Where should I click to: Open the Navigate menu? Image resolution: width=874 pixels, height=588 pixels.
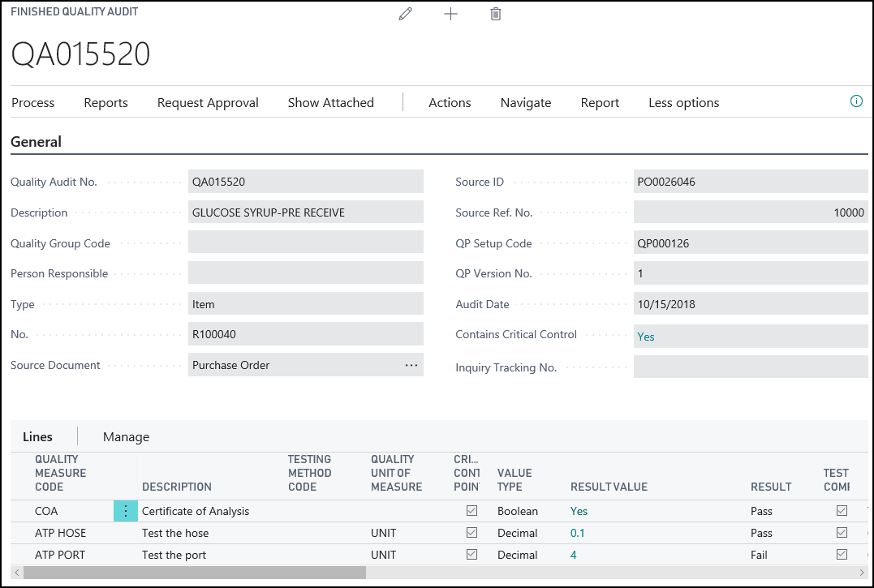click(526, 103)
